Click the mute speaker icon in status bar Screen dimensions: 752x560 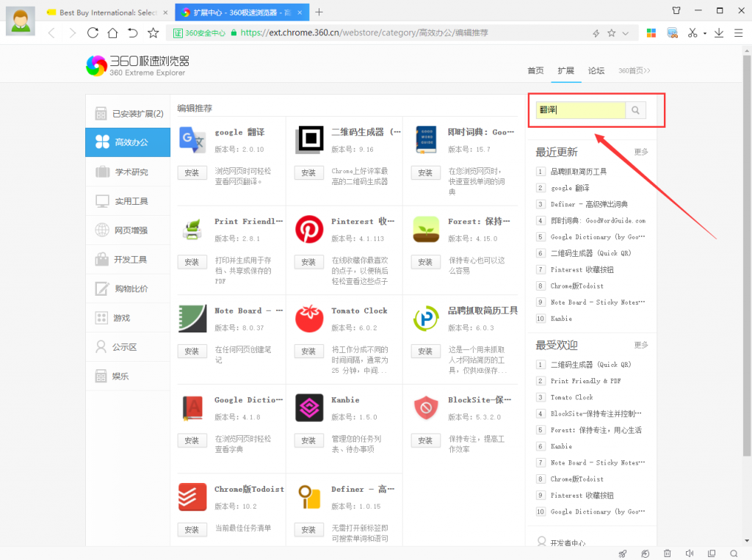pyautogui.click(x=690, y=553)
